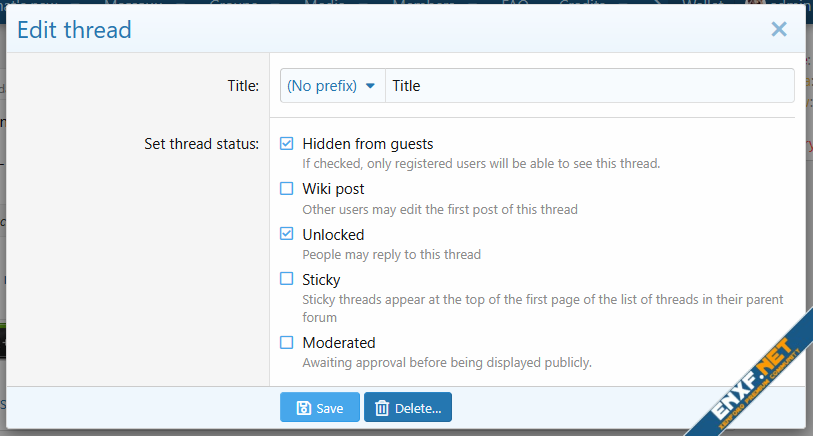Image resolution: width=813 pixels, height=436 pixels.
Task: Focus the thread Title text field
Action: point(590,86)
